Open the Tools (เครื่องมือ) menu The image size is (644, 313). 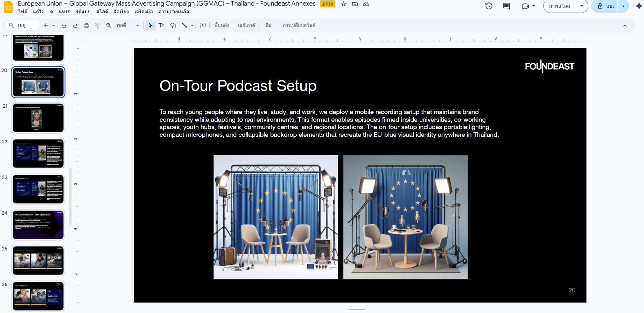[x=143, y=12]
